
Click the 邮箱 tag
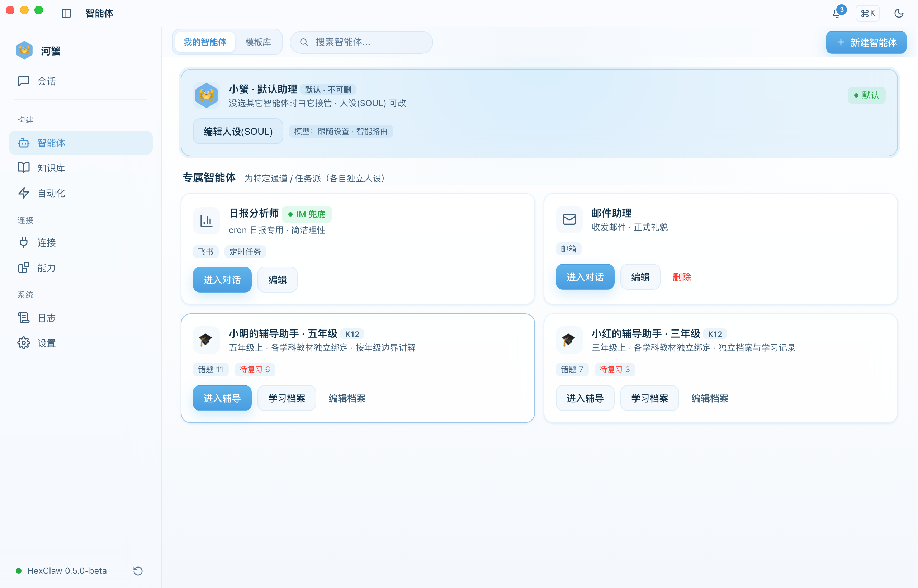568,249
